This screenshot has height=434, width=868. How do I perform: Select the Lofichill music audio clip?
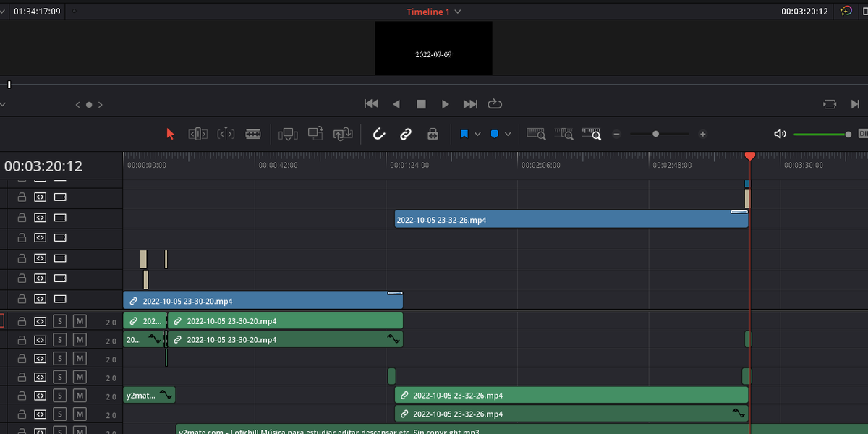point(521,429)
